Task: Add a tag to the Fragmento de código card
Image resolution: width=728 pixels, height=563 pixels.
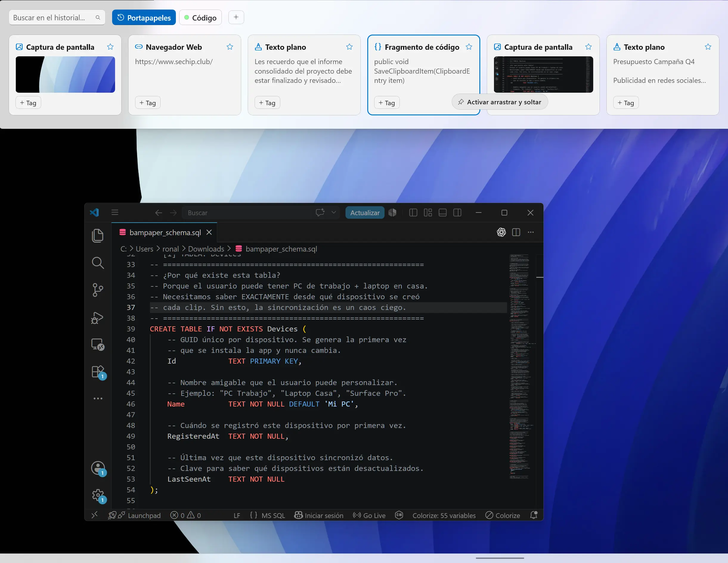Action: pyautogui.click(x=387, y=103)
